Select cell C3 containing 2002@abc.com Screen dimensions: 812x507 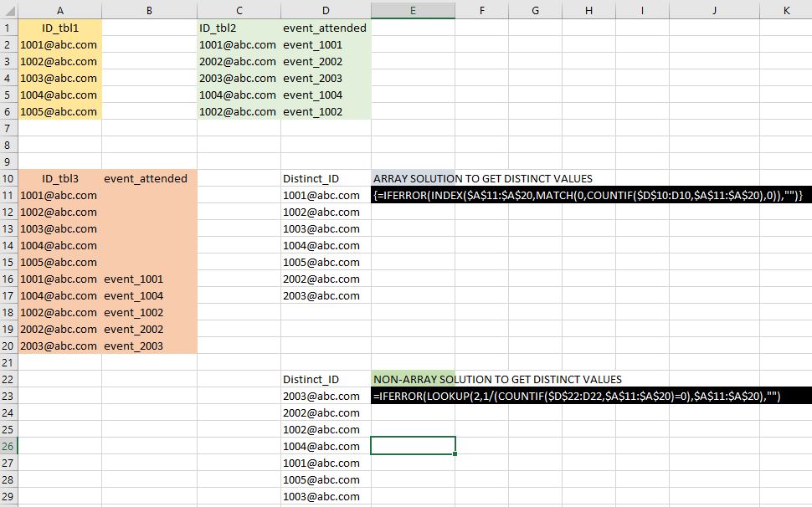coord(239,62)
